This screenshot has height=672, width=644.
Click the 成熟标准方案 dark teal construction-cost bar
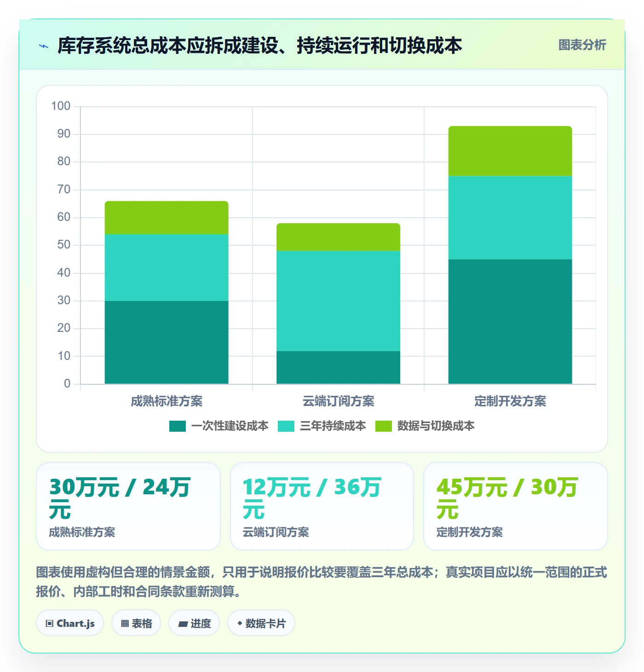coord(167,342)
